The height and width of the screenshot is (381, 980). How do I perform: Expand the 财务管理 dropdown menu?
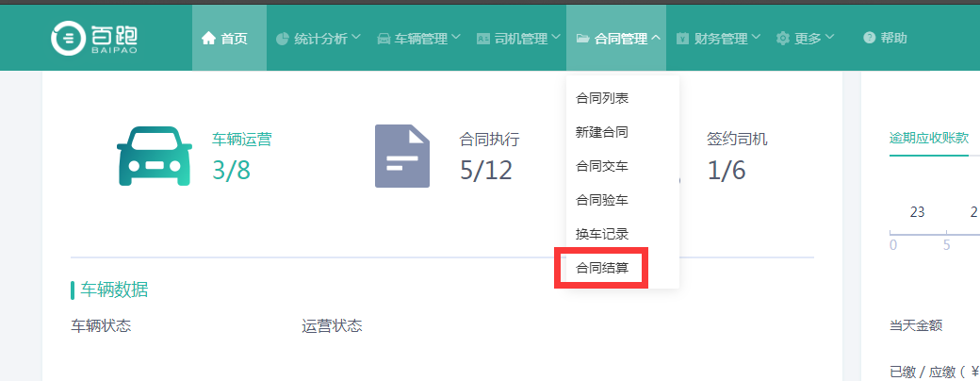[x=720, y=39]
